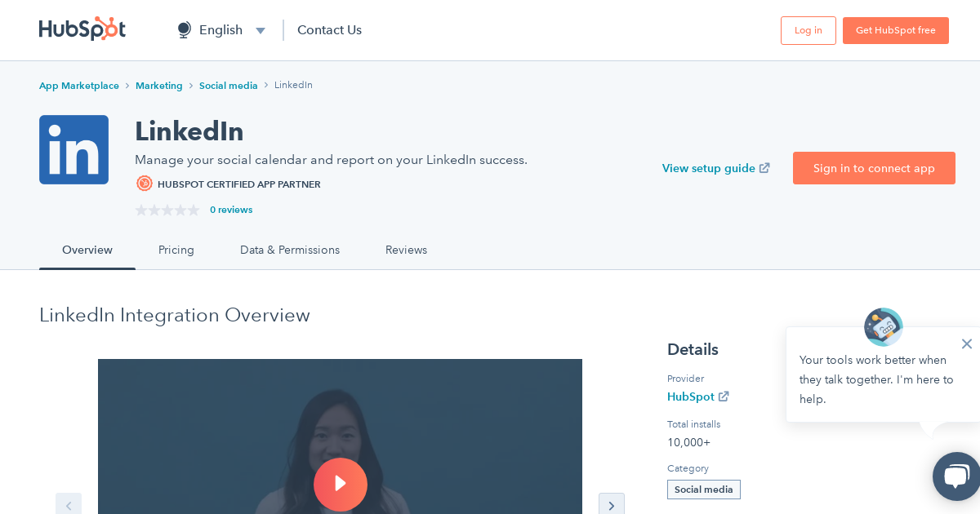Switch to the Pricing tab

pyautogui.click(x=176, y=250)
